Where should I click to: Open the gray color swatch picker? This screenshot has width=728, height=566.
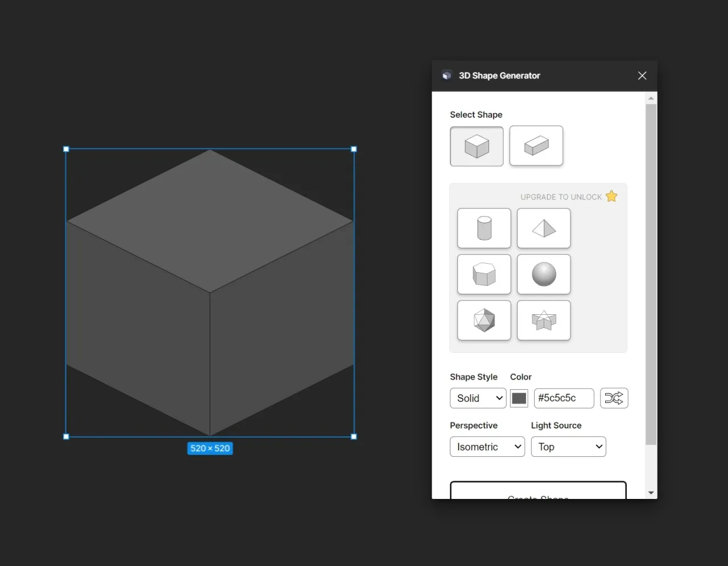[519, 398]
